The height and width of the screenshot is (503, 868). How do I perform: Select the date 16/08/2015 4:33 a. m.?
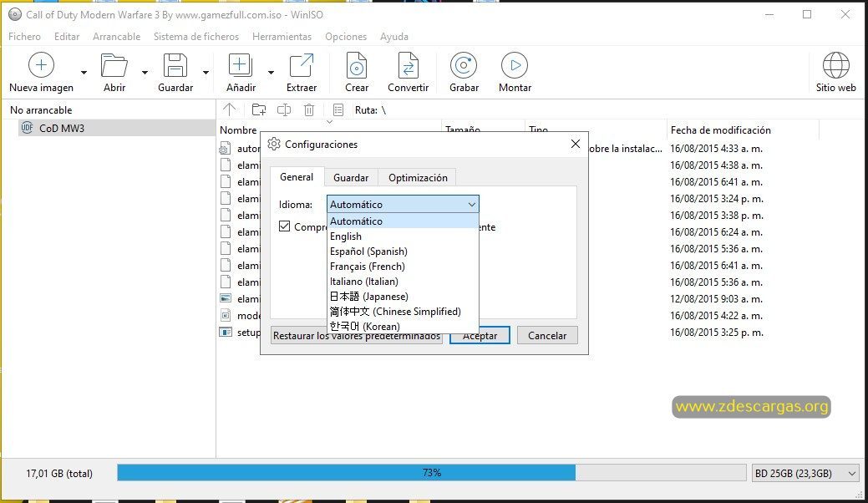pos(716,148)
